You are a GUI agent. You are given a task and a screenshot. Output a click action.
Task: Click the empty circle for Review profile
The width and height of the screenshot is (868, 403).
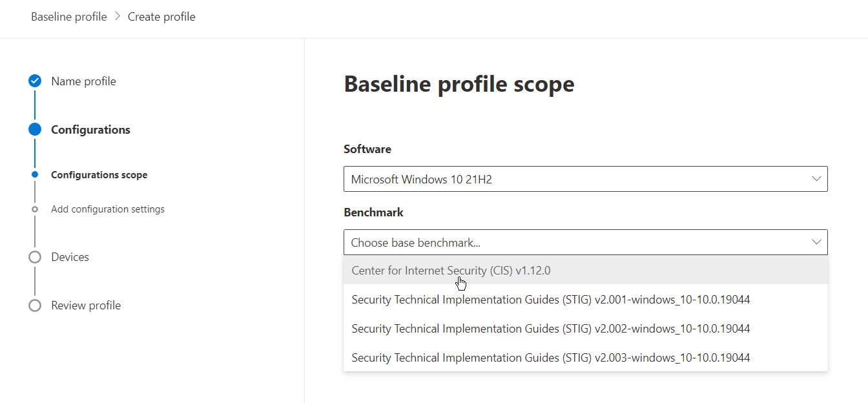tap(35, 305)
